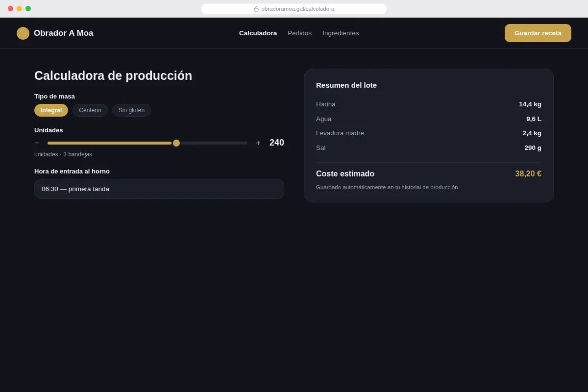Click the Obrador A Moa round logo
The image size is (588, 392).
coord(23,33)
